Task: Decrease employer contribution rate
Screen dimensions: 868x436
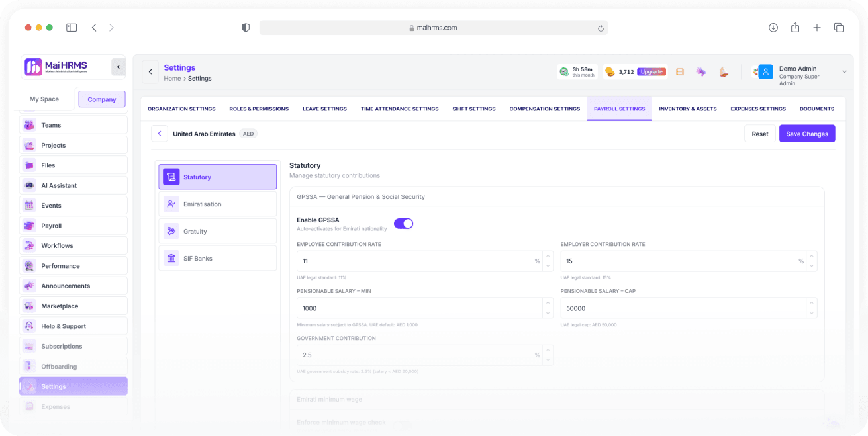Action: 812,266
